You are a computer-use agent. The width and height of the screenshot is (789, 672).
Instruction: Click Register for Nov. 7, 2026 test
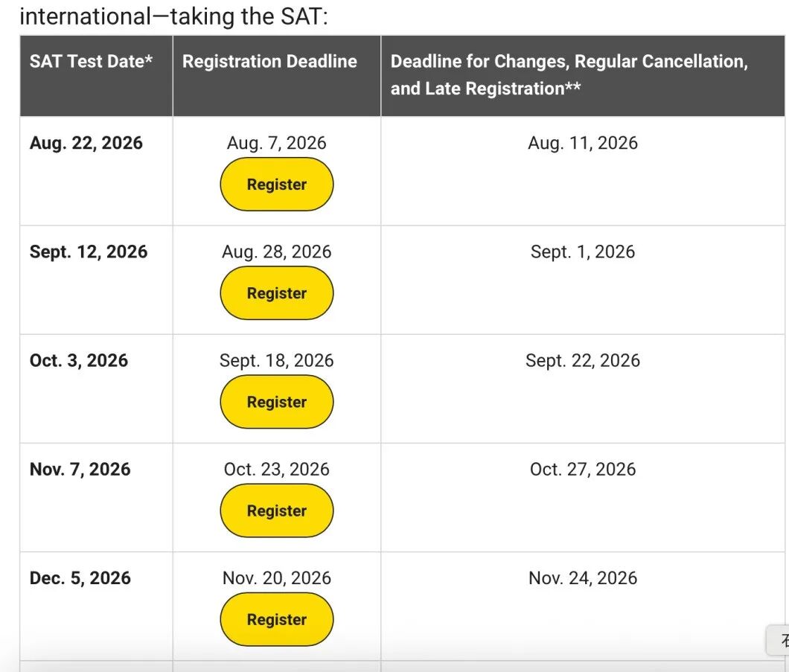277,510
